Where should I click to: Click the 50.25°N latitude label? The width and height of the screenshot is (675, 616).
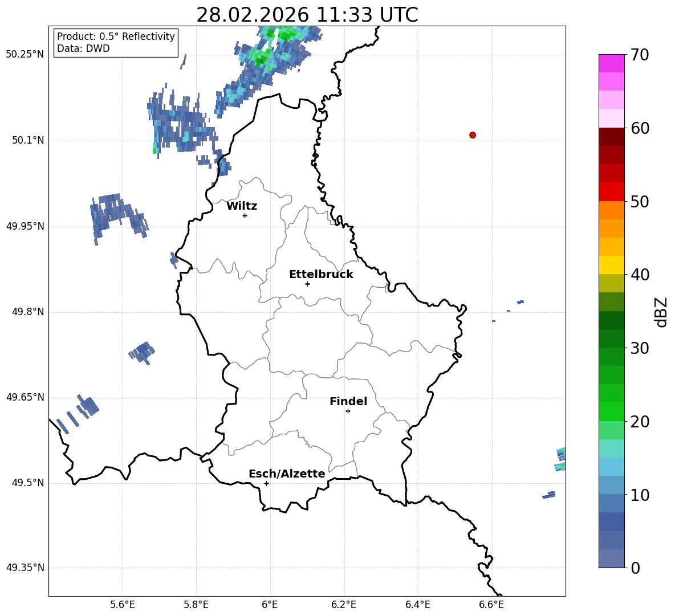pos(25,55)
